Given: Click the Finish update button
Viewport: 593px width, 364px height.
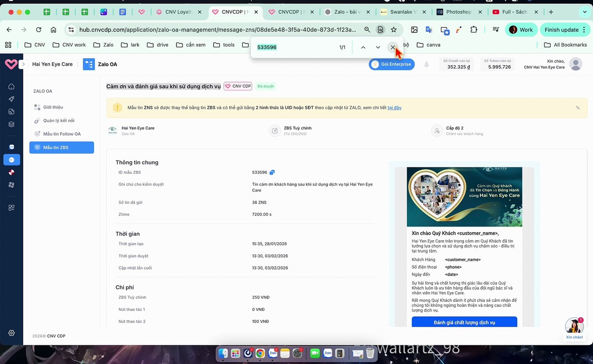Looking at the screenshot, I should click(x=565, y=29).
